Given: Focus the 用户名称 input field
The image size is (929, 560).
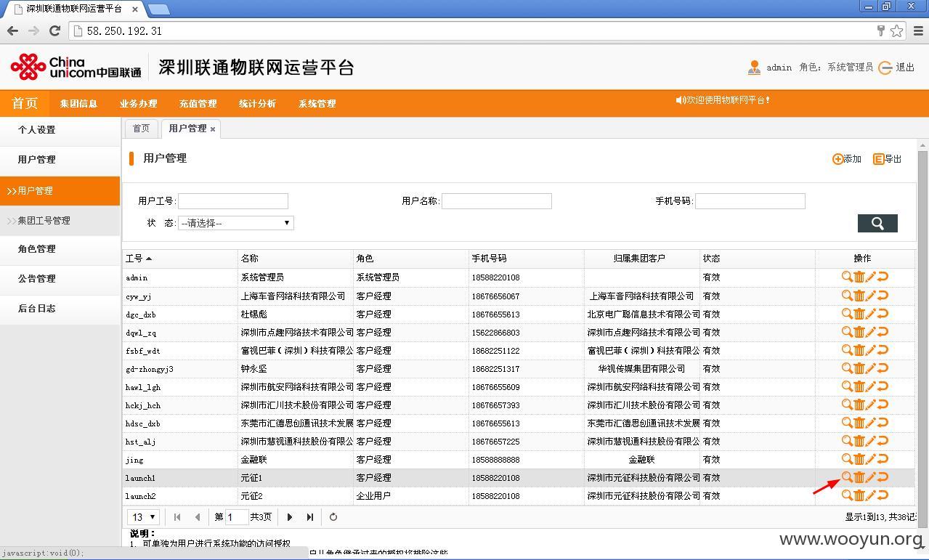Looking at the screenshot, I should (497, 201).
